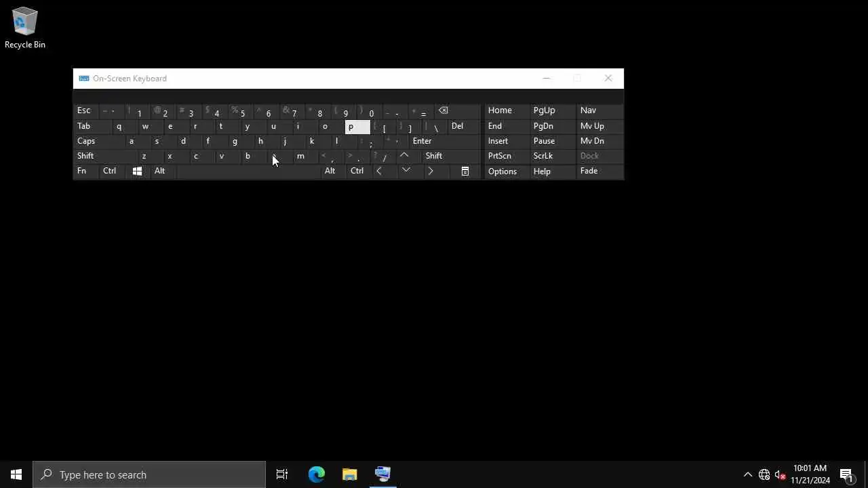
Task: Click the q key
Action: 126,126
